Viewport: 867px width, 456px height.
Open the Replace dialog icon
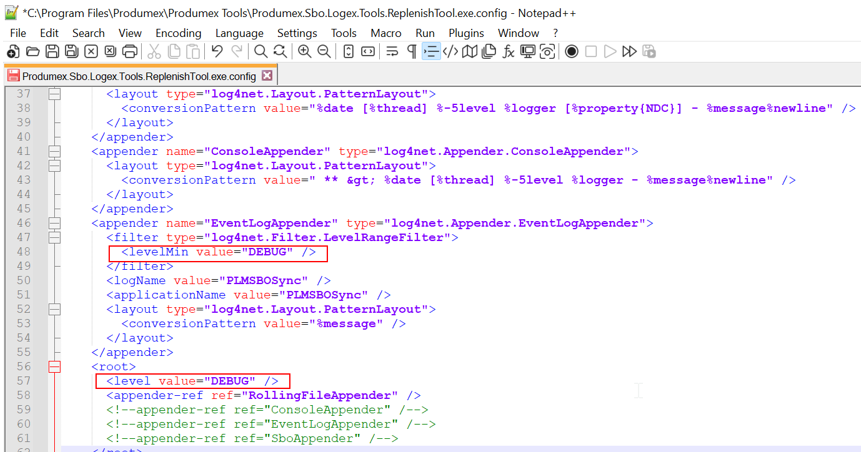(280, 52)
